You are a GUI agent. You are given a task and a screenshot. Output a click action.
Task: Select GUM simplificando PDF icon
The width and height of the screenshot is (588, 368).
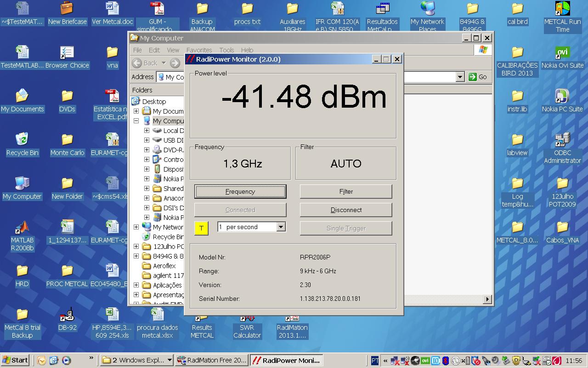click(157, 16)
